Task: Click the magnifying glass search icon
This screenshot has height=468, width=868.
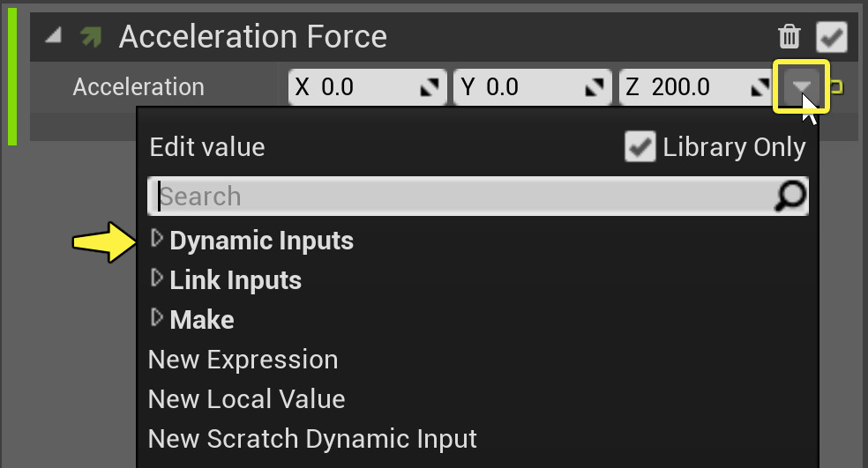Action: (789, 197)
